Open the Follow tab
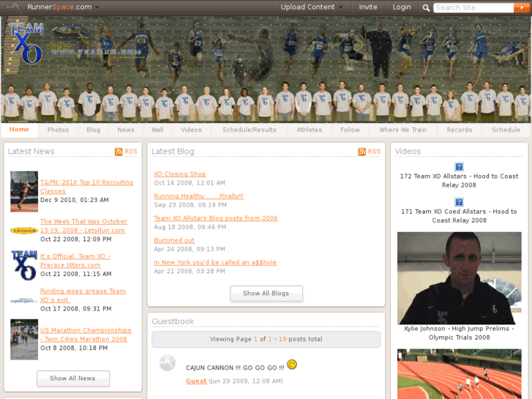 coord(350,130)
